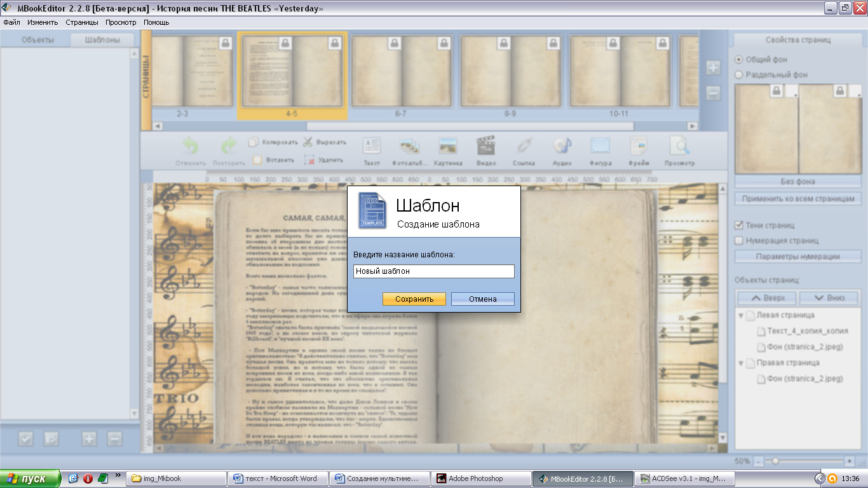Open the Изменить menu
This screenshot has height=488, width=868.
coord(43,22)
